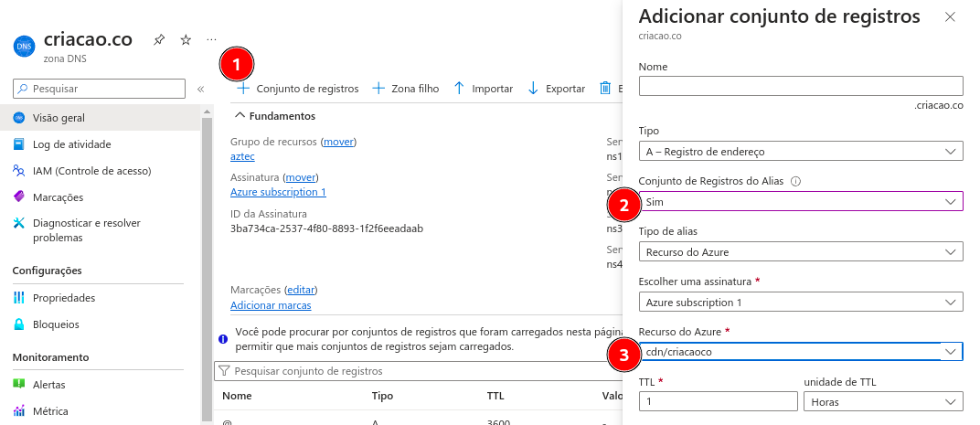Click the DNS zone logo icon

pos(23,47)
